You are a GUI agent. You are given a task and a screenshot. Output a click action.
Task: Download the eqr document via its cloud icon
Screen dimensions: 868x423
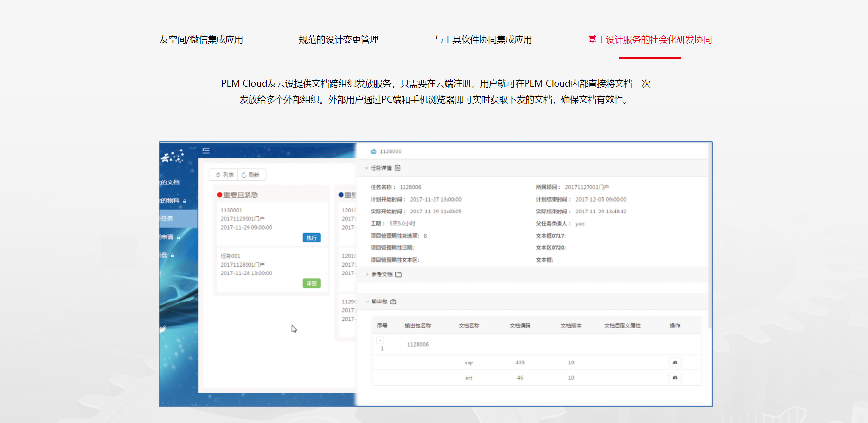point(675,363)
